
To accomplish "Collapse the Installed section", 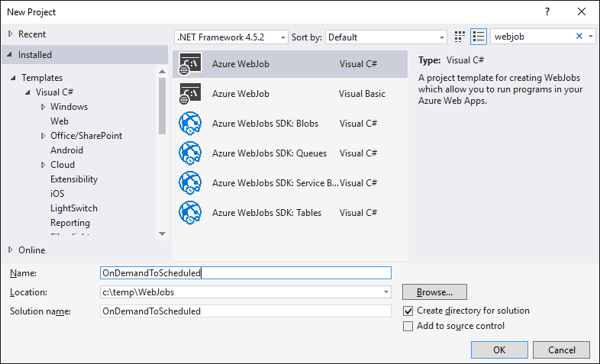I will 10,55.
